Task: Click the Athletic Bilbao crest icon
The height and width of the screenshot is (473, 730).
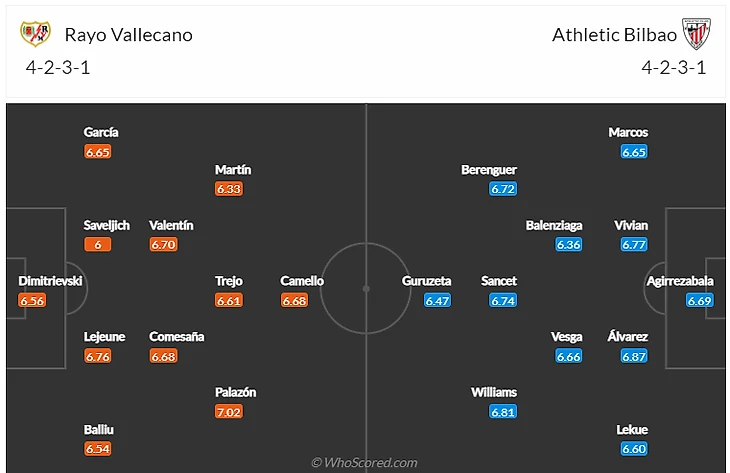Action: pyautogui.click(x=696, y=34)
